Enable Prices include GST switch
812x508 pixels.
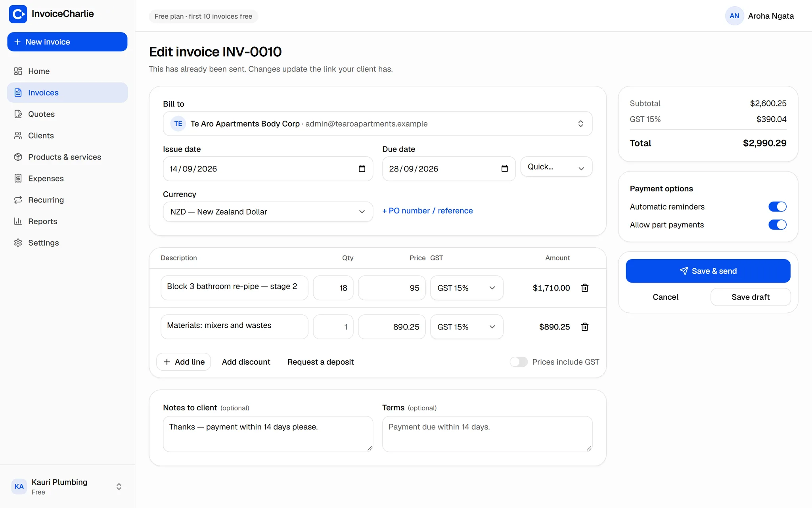(519, 362)
